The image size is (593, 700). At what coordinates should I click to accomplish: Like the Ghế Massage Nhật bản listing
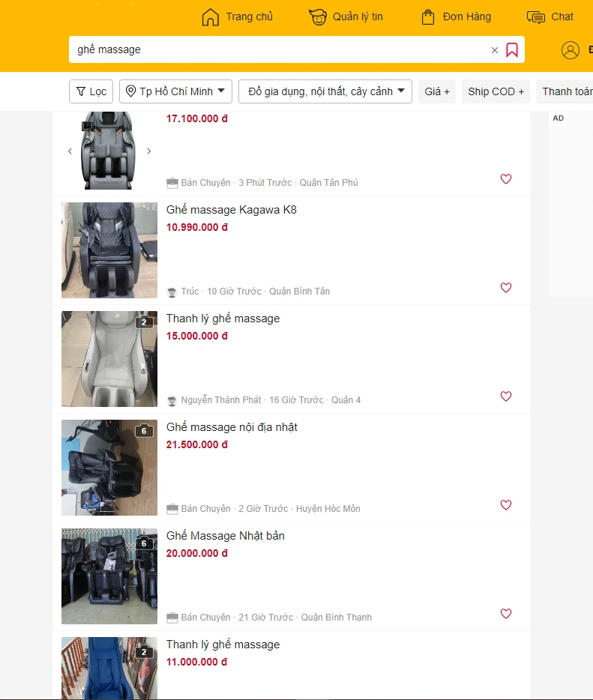click(506, 614)
